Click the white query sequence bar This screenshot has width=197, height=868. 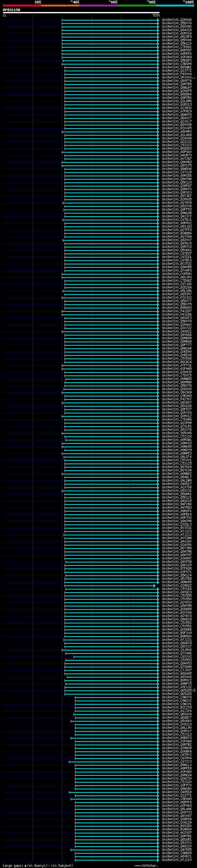tap(81, 13)
